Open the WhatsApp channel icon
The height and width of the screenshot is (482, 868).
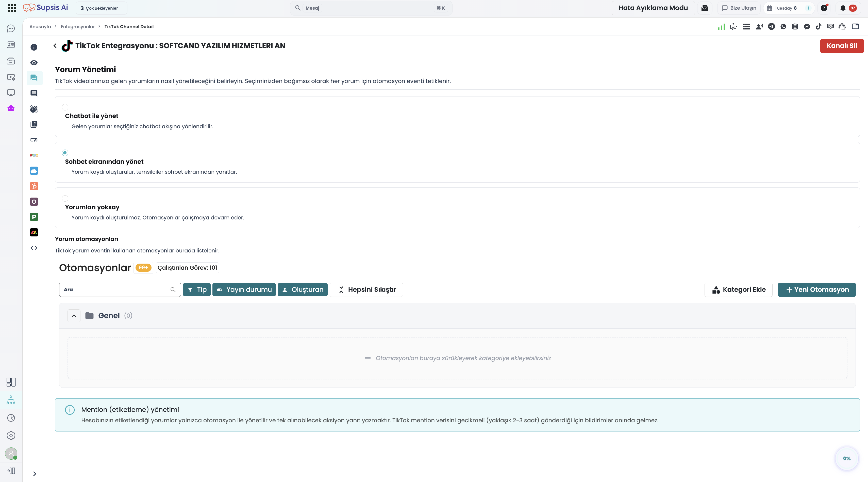[783, 27]
